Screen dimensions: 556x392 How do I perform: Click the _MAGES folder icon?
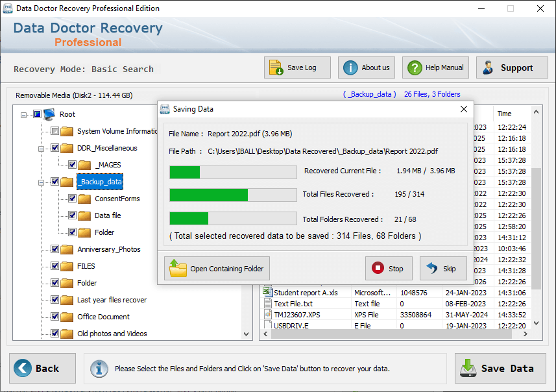click(84, 165)
